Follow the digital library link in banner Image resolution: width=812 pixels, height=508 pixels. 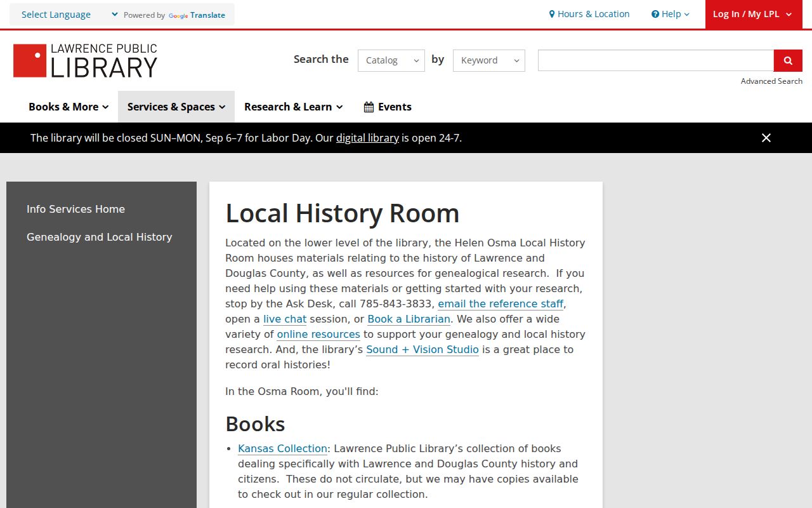tap(367, 138)
